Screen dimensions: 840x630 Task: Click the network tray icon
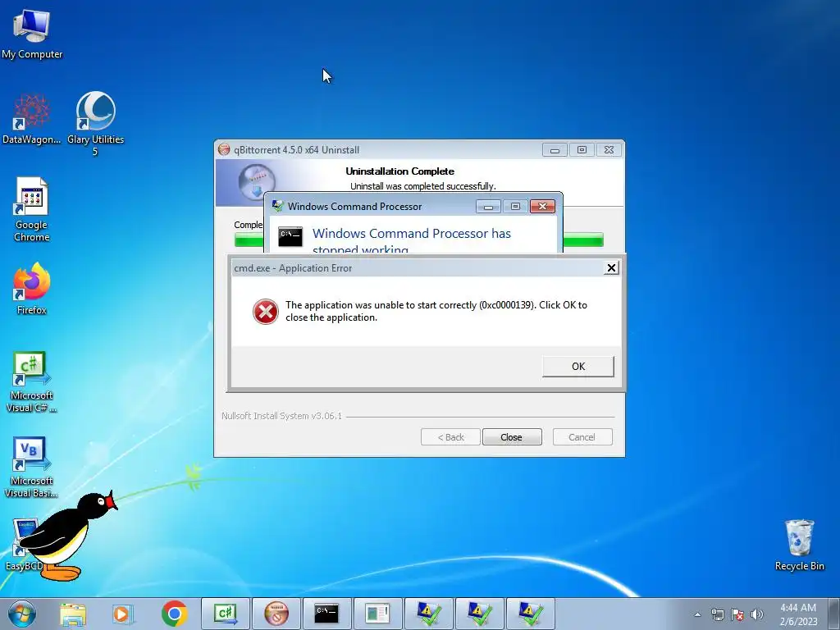coord(717,614)
